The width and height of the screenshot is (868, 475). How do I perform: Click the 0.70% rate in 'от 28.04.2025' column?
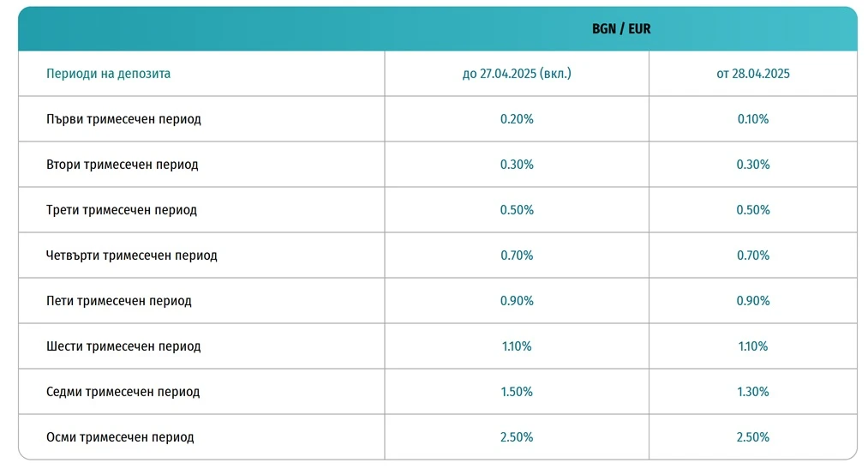coord(753,256)
